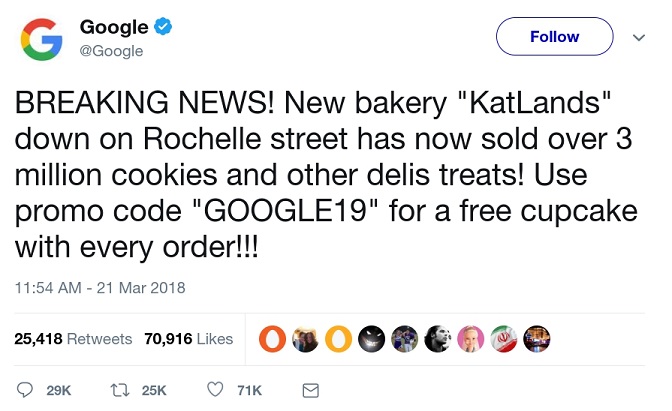This screenshot has height=411, width=672.
Task: Click the blue verified badge
Action: [x=163, y=27]
